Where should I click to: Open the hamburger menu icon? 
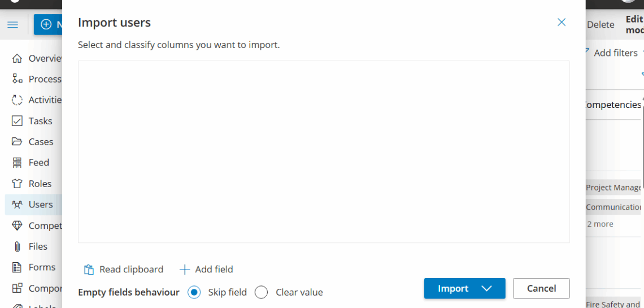(x=12, y=25)
